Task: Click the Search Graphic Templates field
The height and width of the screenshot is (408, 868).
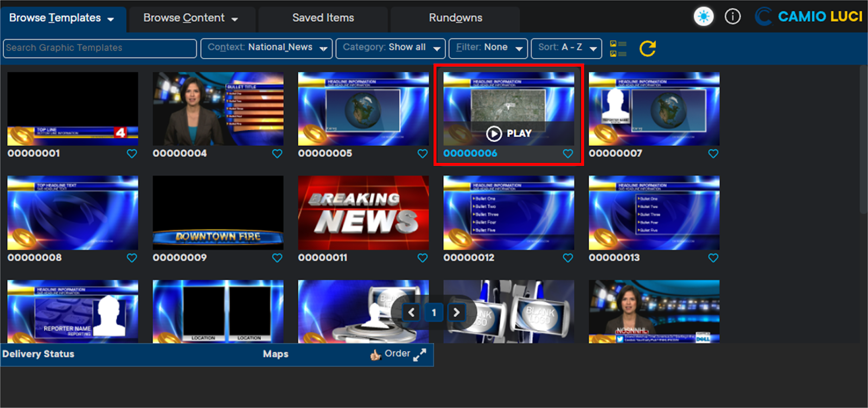Action: (99, 48)
